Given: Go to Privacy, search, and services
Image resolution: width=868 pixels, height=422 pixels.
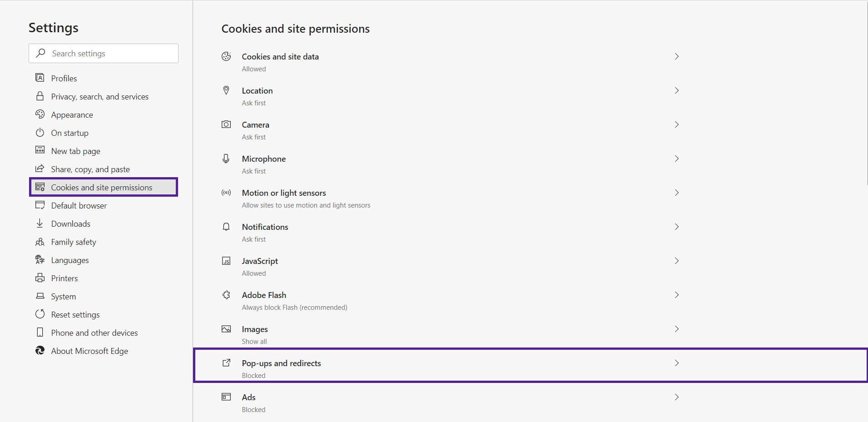Looking at the screenshot, I should pyautogui.click(x=99, y=96).
